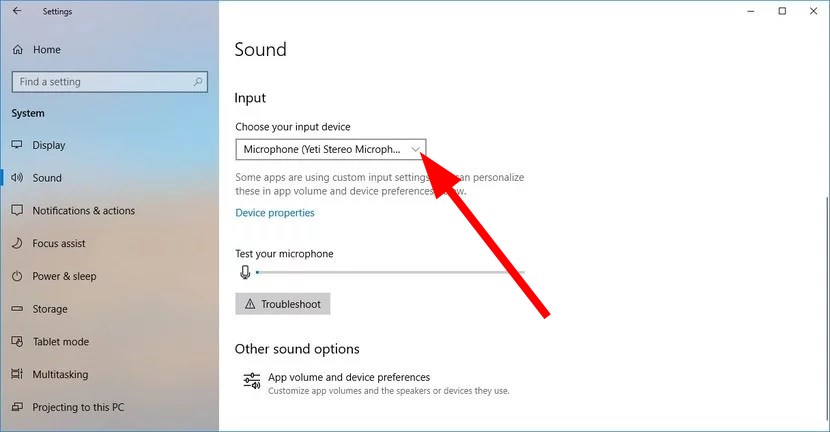Click the back arrow in Settings
This screenshot has width=830, height=432.
click(16, 11)
